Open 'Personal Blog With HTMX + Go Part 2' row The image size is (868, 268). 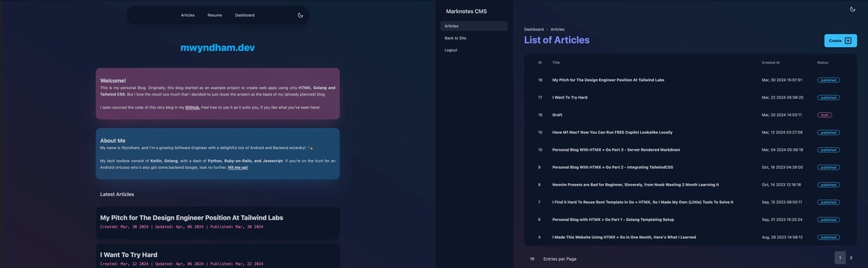pyautogui.click(x=613, y=167)
